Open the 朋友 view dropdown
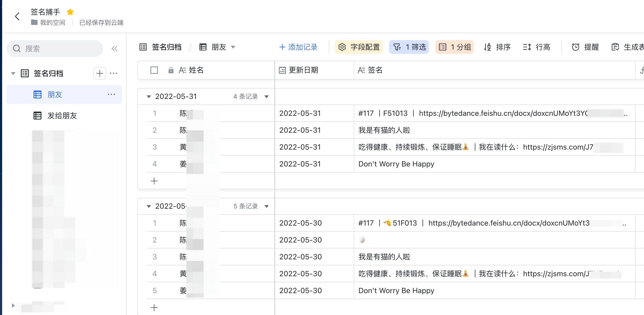This screenshot has height=315, width=644. tap(217, 47)
